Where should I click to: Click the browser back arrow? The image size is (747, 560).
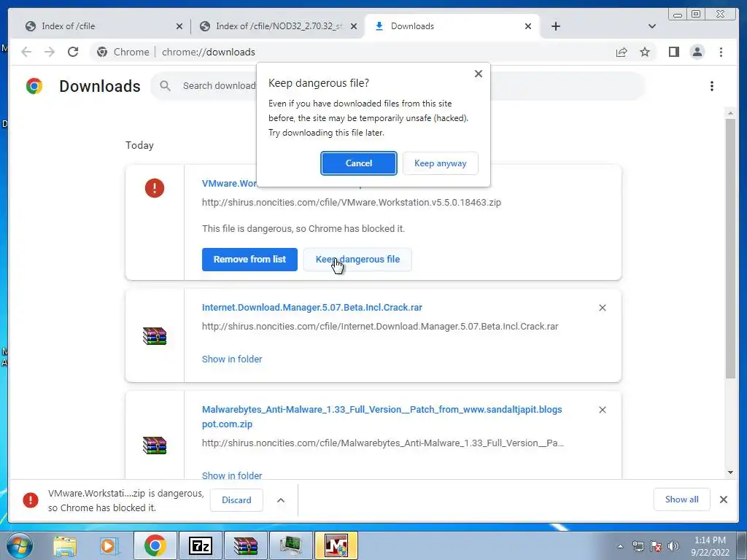point(26,52)
